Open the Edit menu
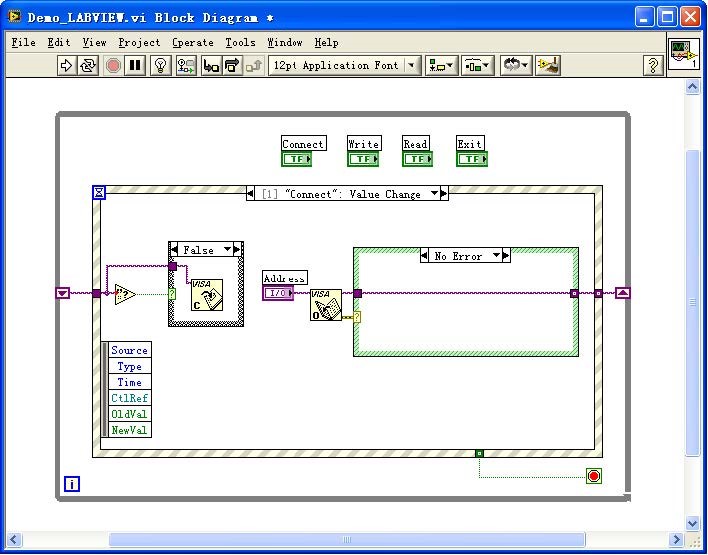 point(59,42)
